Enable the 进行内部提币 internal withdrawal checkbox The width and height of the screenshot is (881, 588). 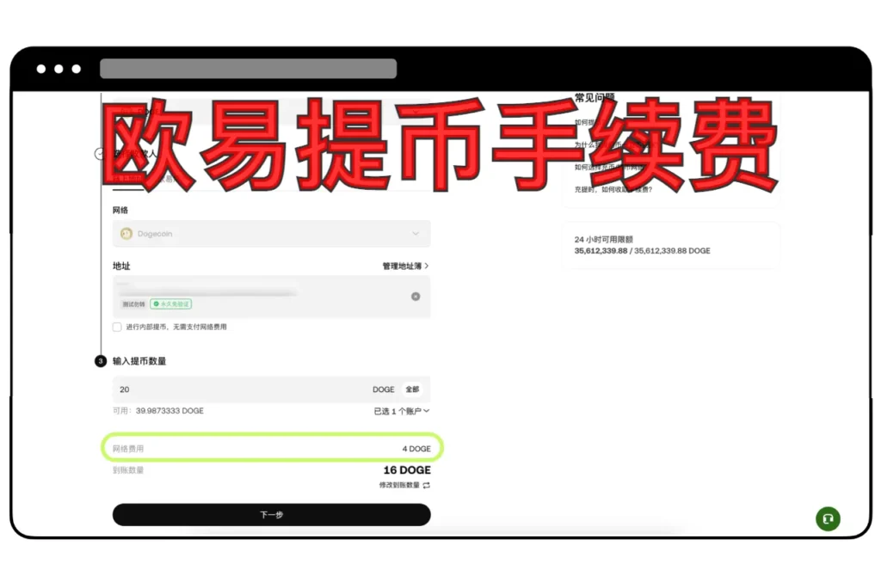[117, 327]
